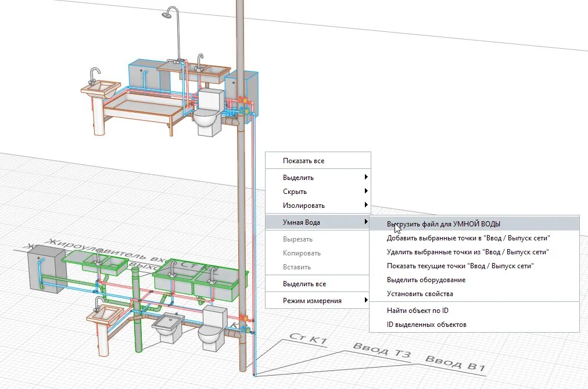Open the 'Скрыть' submenu
Image resolution: width=588 pixels, height=389 pixels.
click(318, 191)
